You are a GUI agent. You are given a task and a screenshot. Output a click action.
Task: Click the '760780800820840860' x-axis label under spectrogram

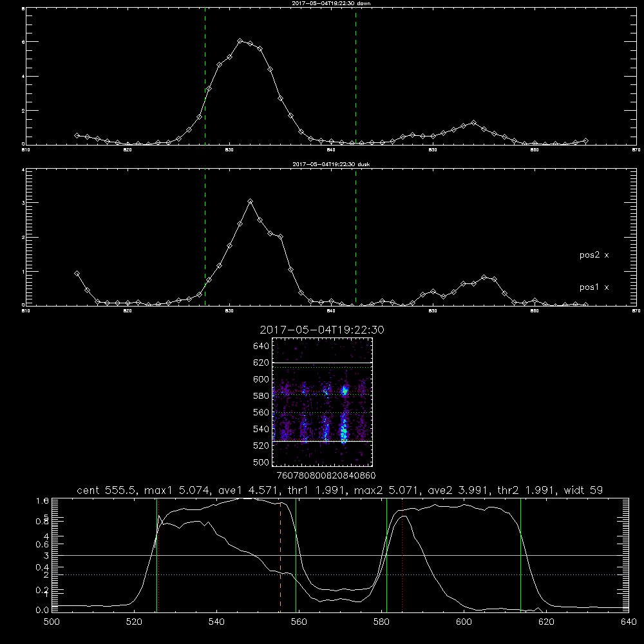tap(326, 476)
